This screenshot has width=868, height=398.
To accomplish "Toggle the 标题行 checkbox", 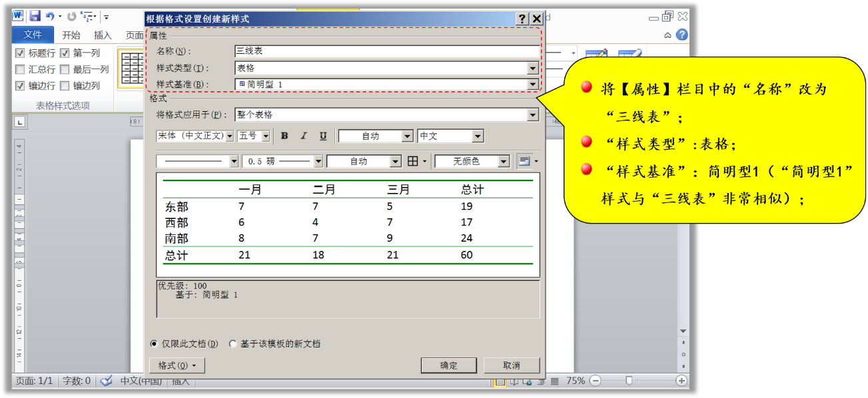I will [x=20, y=53].
